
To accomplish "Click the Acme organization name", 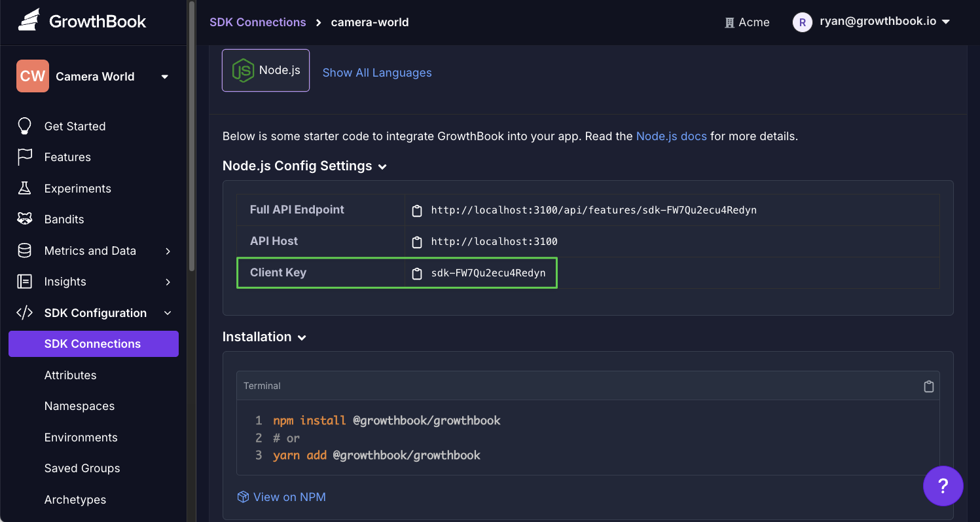I will [754, 22].
